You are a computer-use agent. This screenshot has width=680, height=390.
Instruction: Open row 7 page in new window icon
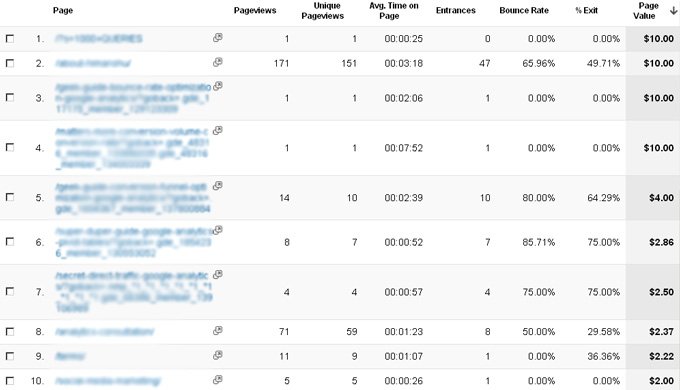tap(218, 275)
